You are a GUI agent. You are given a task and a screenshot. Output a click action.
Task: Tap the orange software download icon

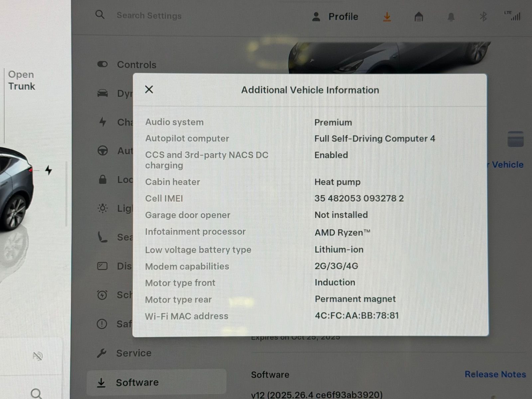(x=387, y=17)
